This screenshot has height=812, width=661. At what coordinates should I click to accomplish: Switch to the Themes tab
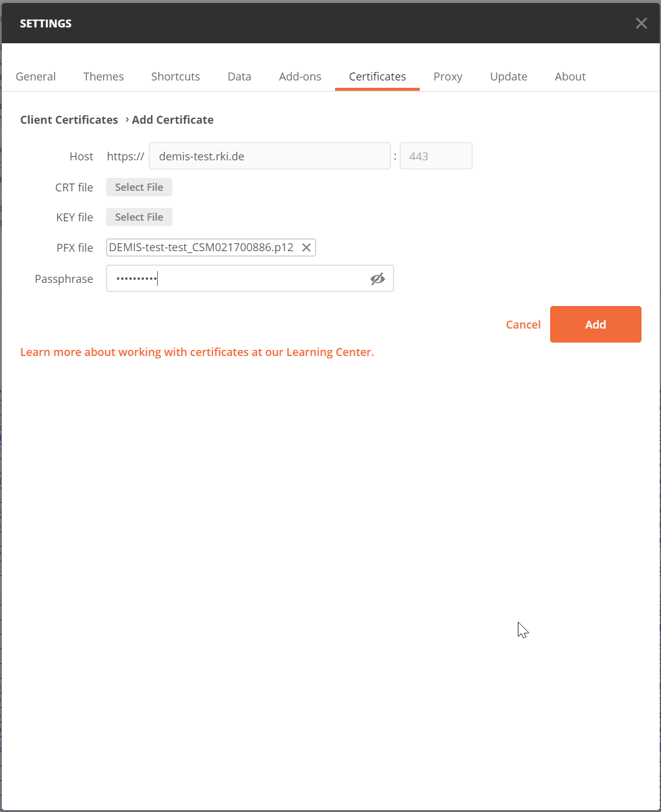tap(104, 76)
